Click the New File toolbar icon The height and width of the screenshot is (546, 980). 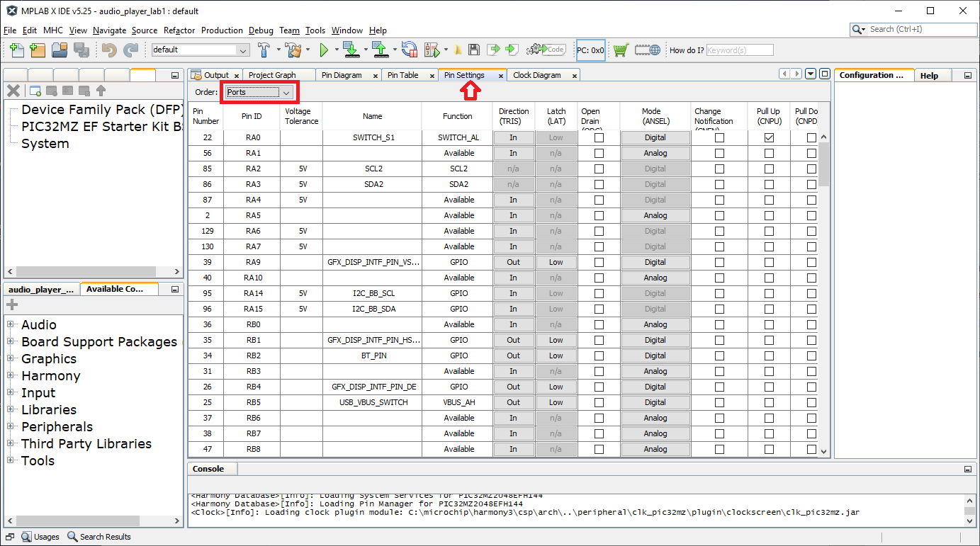point(16,50)
